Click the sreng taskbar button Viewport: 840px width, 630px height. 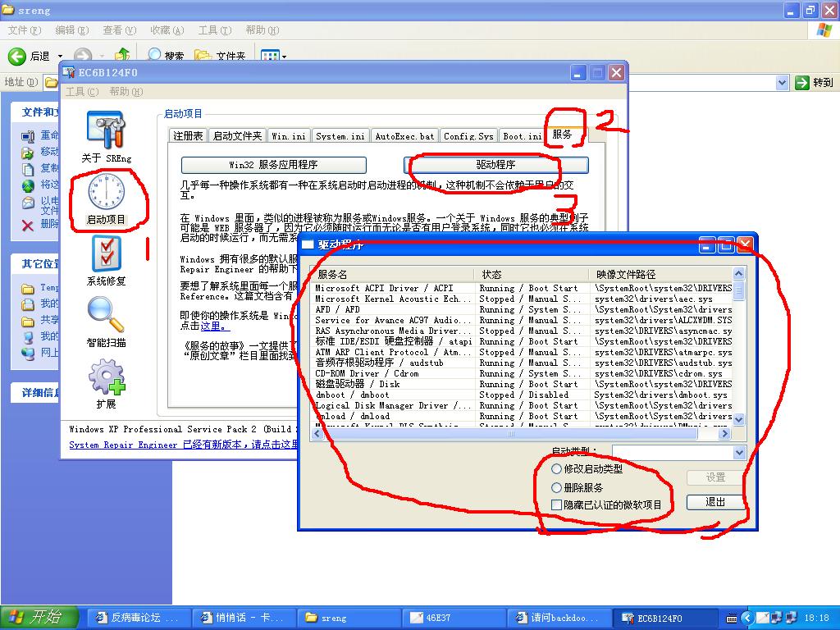coord(349,618)
